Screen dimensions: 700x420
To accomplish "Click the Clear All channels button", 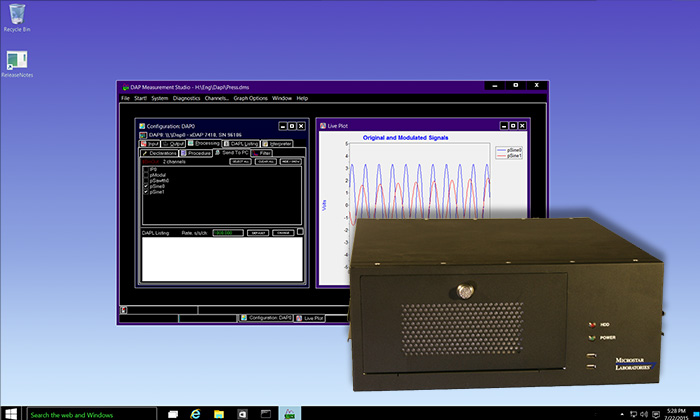I will click(x=265, y=161).
